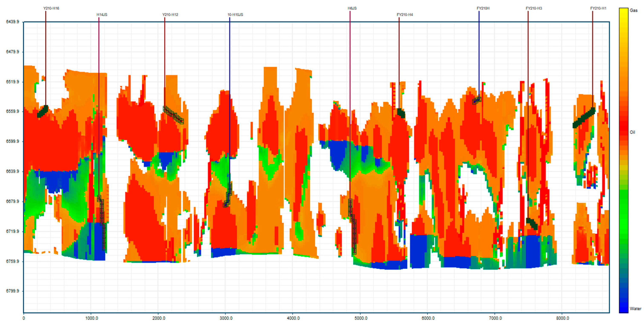
Task: Click the H14JS well label
Action: pyautogui.click(x=102, y=15)
